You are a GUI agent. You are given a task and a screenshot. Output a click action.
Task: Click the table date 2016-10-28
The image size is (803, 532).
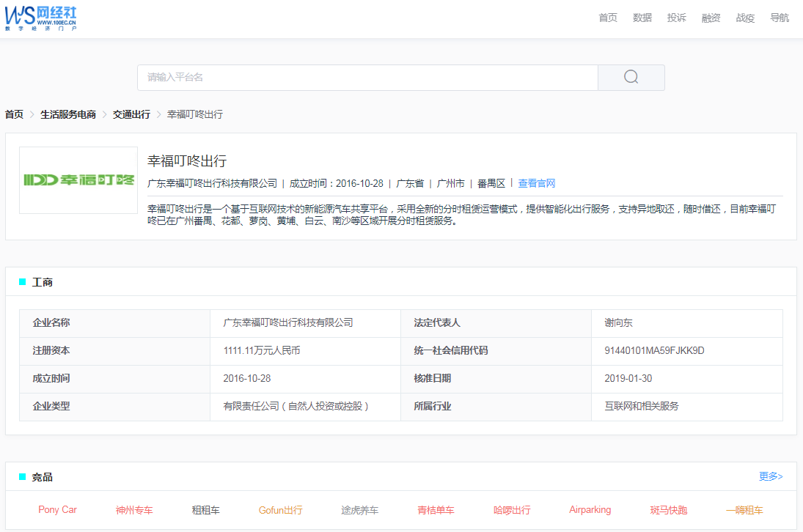tap(247, 379)
